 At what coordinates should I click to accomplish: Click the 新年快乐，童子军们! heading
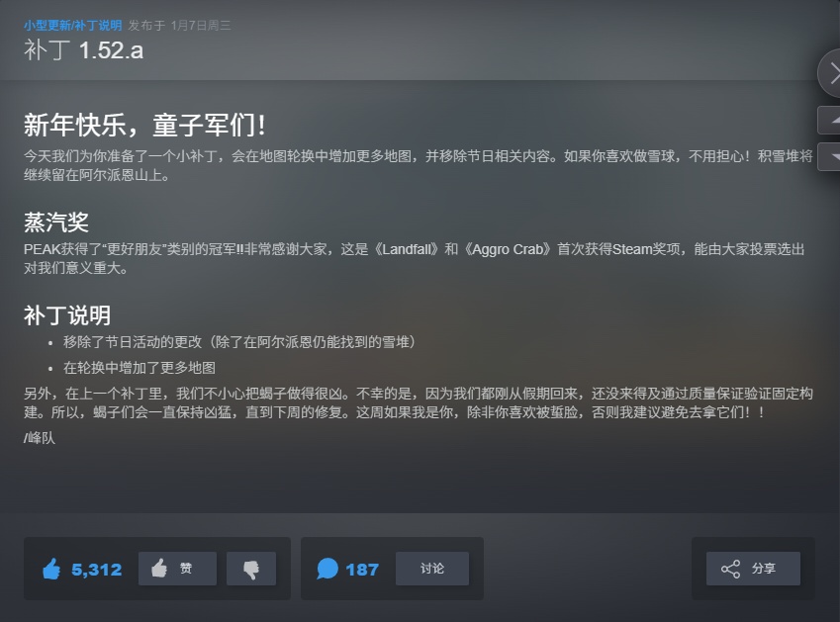pyautogui.click(x=144, y=126)
